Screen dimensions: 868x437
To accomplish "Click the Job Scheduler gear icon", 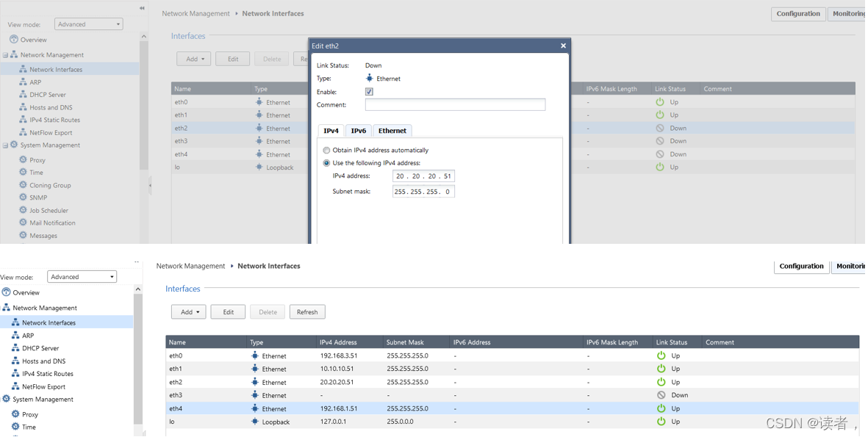I will 23,210.
